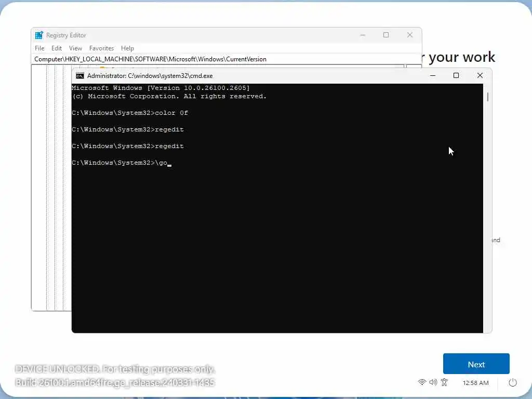Image resolution: width=532 pixels, height=399 pixels.
Task: Click the Microsoft Corporation copyright line
Action: (x=169, y=96)
